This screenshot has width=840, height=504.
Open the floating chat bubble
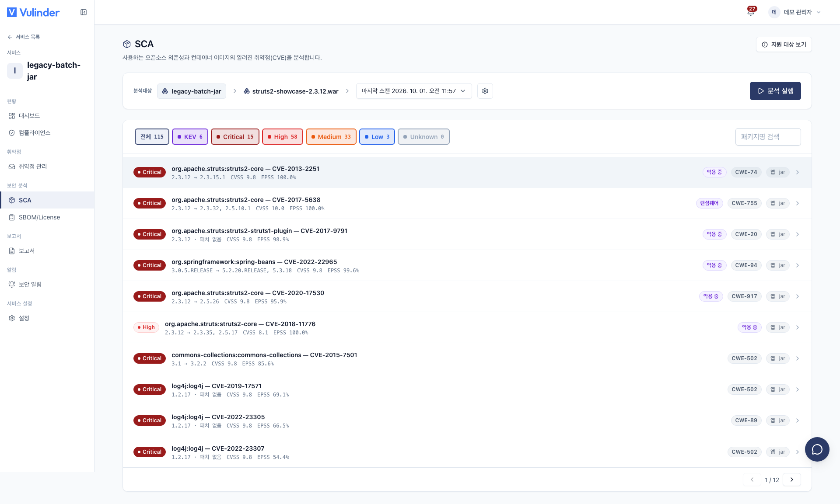817,449
